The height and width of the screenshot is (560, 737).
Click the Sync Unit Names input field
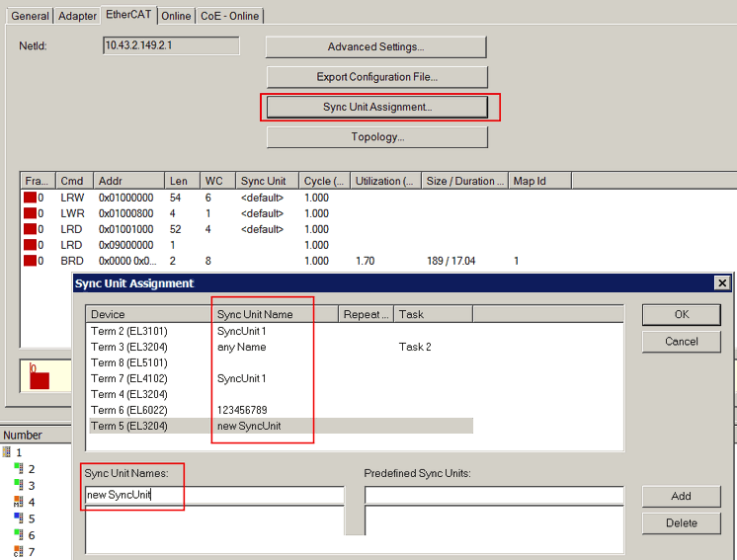pyautogui.click(x=213, y=495)
